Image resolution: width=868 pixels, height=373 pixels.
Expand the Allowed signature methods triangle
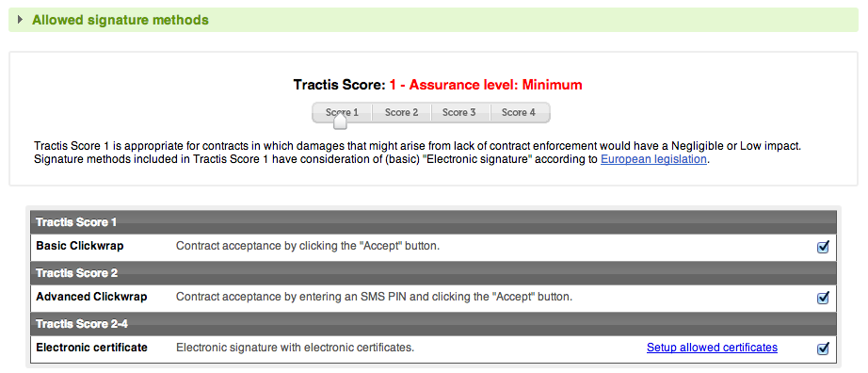pos(21,20)
